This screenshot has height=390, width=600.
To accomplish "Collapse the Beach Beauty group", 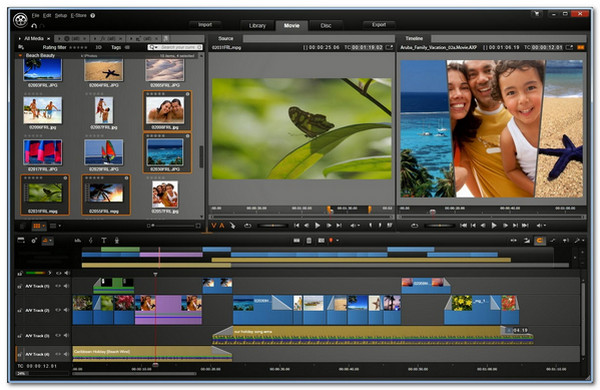I will point(20,55).
